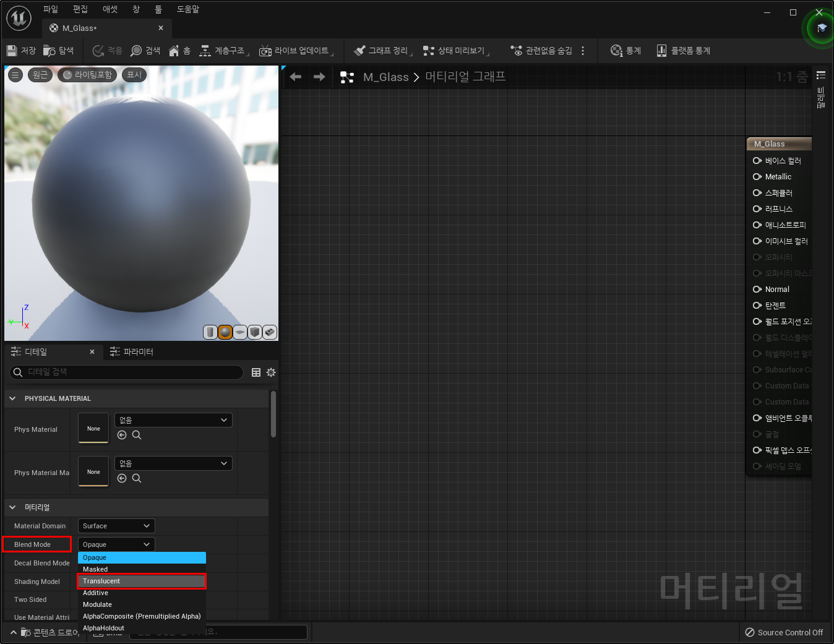Open the 콘텐츠 드로어 content drawer
Image resolution: width=834 pixels, height=644 pixels.
pos(45,632)
